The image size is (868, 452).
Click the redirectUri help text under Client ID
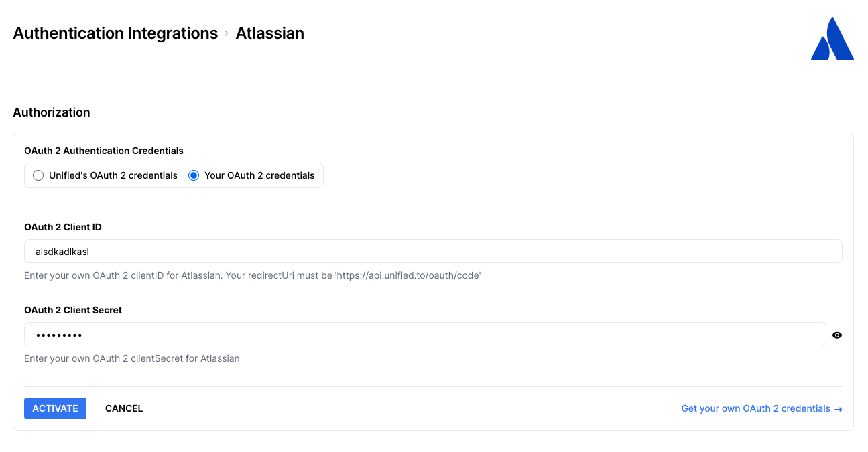pyautogui.click(x=252, y=275)
